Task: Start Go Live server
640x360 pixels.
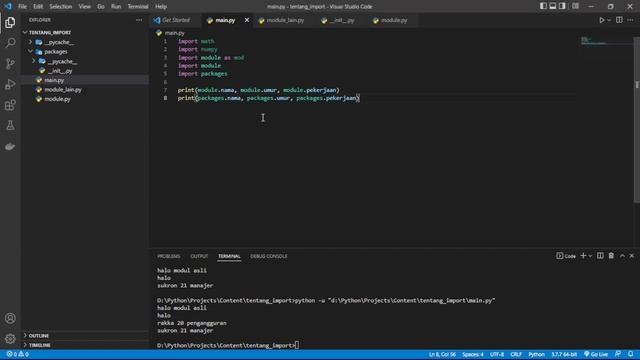Action: click(596, 354)
